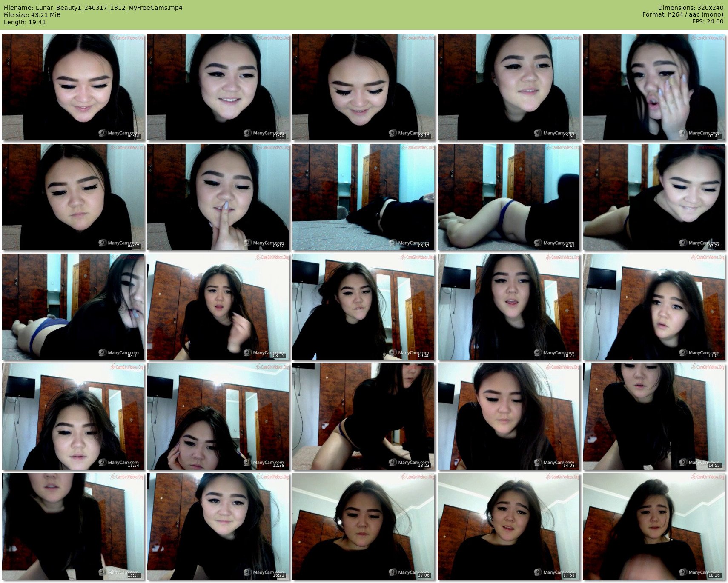Open the thumbnail stamped 05:57
The image size is (728, 583).
pos(364,197)
